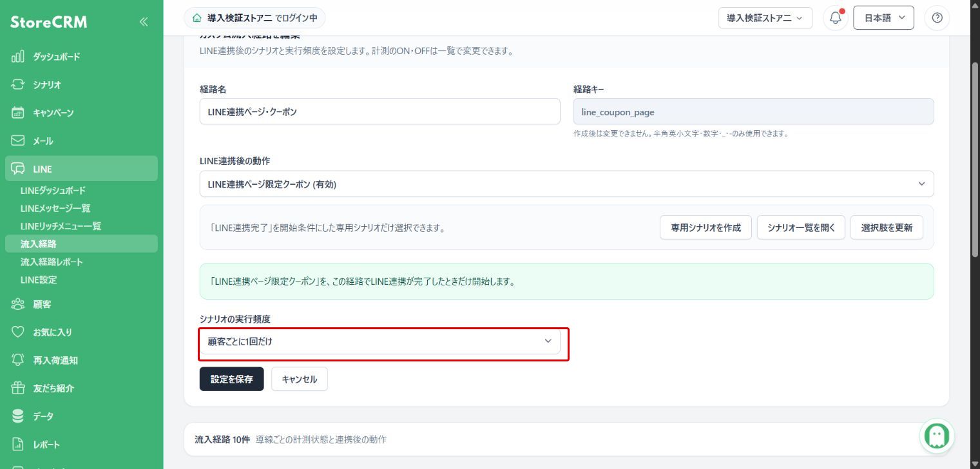
Task: Select 流入経路 in the sidebar
Action: [x=81, y=244]
